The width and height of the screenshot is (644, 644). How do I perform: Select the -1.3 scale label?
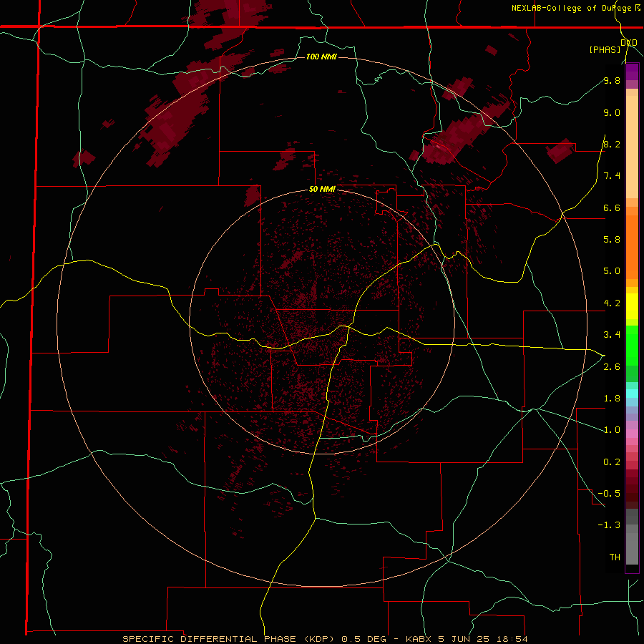[x=609, y=525]
